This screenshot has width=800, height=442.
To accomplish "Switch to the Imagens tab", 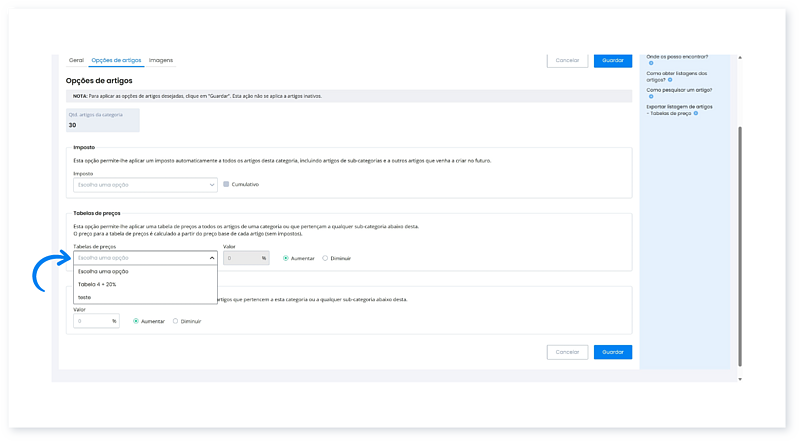I will pos(161,60).
